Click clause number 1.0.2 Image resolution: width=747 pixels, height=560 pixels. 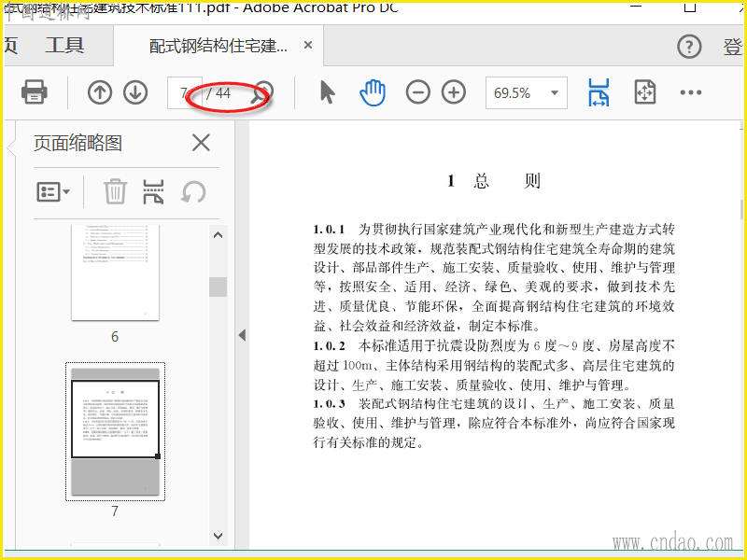(x=329, y=345)
